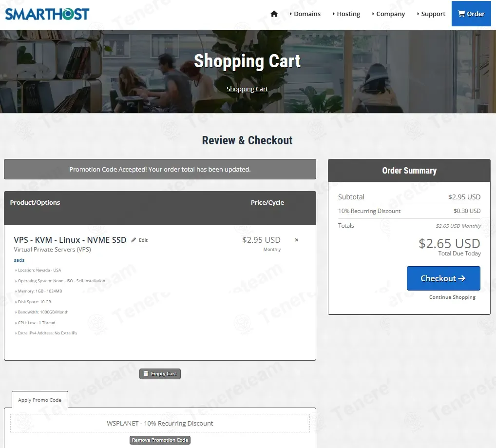Click the Price/Cycle column header
The height and width of the screenshot is (448, 496).
267,202
